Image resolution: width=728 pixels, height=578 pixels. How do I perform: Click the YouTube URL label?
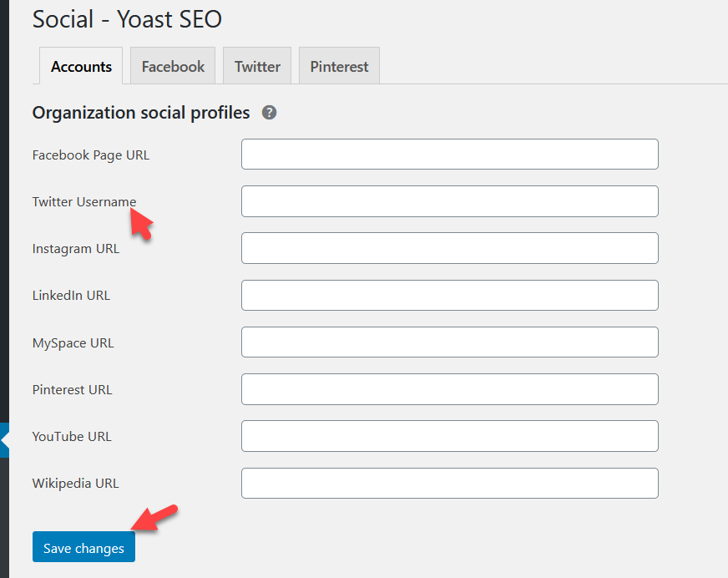pyautogui.click(x=71, y=436)
